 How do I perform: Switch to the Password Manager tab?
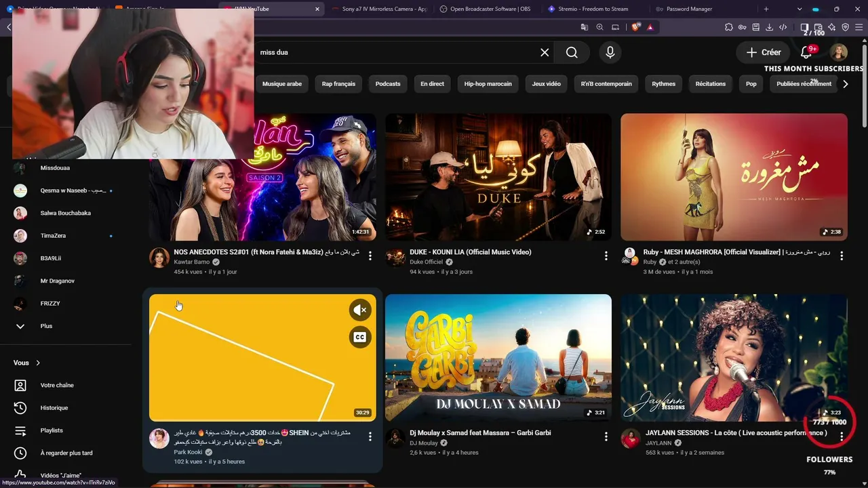click(x=702, y=9)
